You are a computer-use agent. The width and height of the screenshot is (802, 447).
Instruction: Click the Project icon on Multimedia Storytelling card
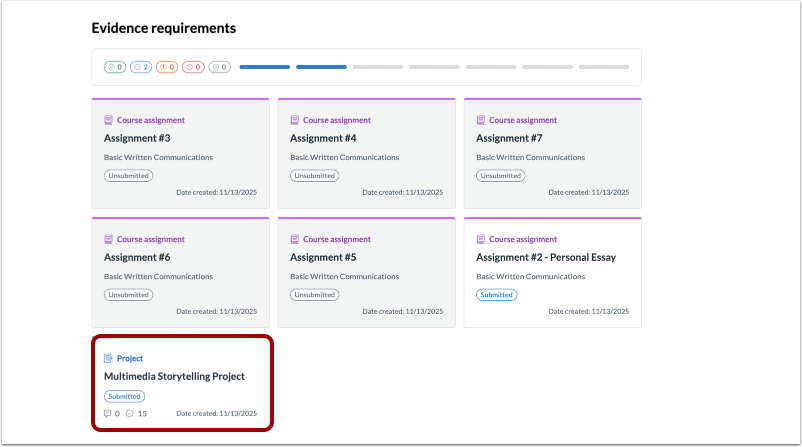click(108, 358)
